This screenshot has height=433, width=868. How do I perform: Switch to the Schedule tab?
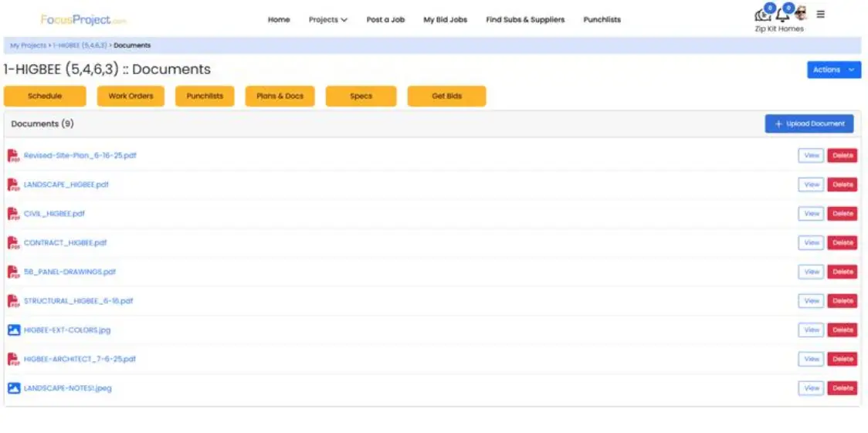pyautogui.click(x=44, y=96)
